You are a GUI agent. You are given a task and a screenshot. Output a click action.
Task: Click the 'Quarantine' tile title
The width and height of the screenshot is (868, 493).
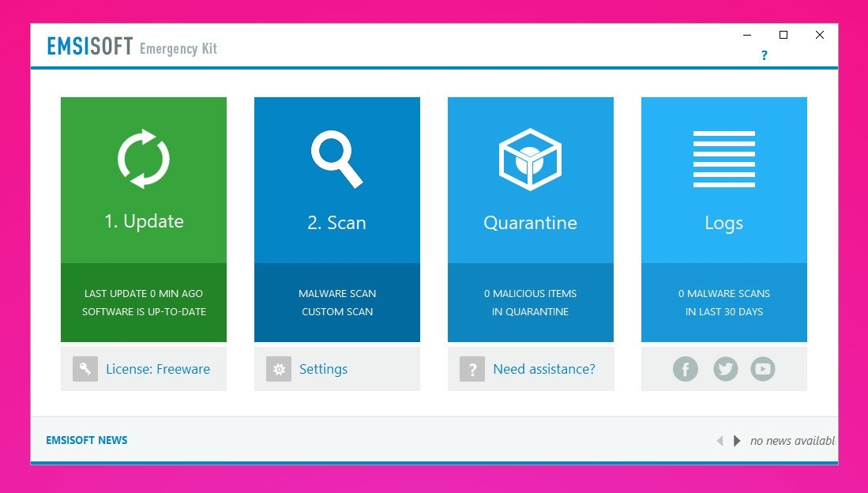(530, 223)
